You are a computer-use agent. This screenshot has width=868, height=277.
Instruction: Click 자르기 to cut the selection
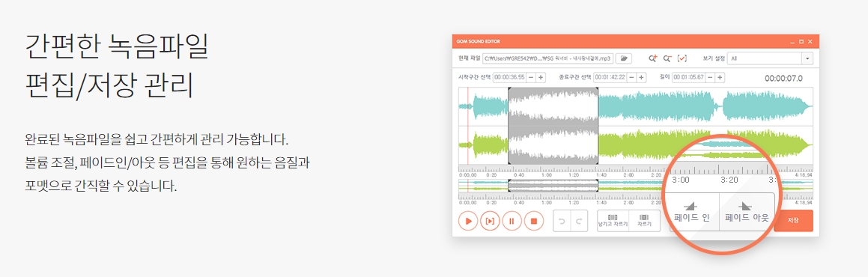pos(644,221)
